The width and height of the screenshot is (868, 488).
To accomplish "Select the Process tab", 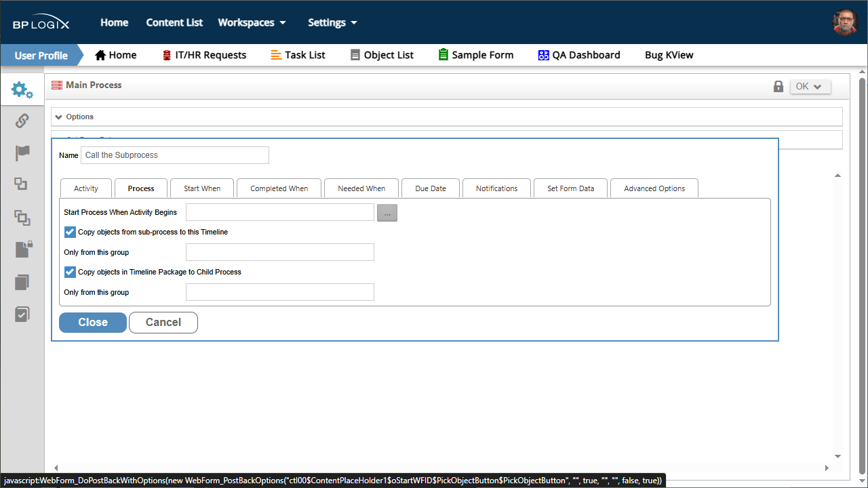I will pyautogui.click(x=141, y=188).
